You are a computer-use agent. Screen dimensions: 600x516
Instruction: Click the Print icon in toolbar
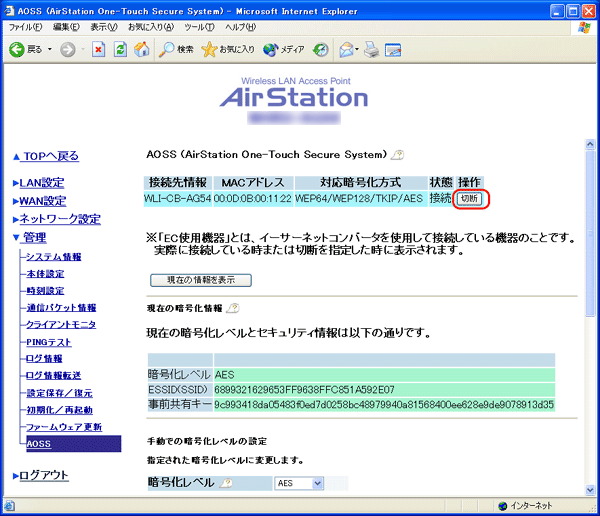tap(371, 49)
